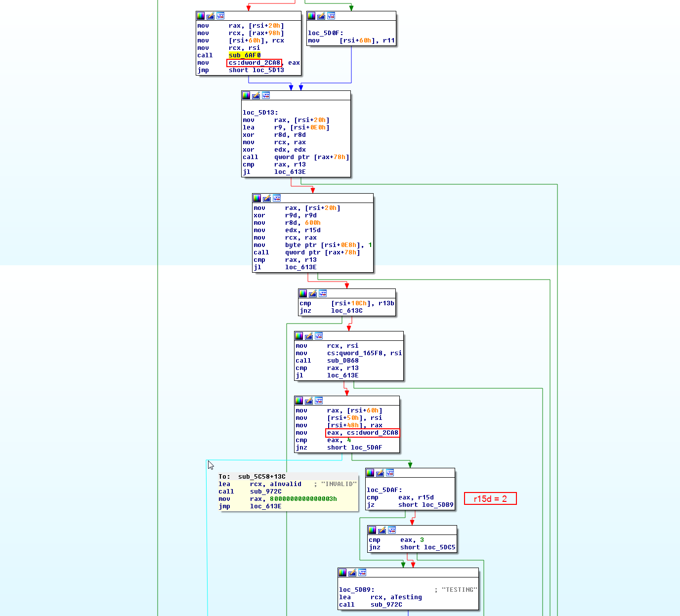Click the graph icon on the loc_5DB9 block

(362, 573)
